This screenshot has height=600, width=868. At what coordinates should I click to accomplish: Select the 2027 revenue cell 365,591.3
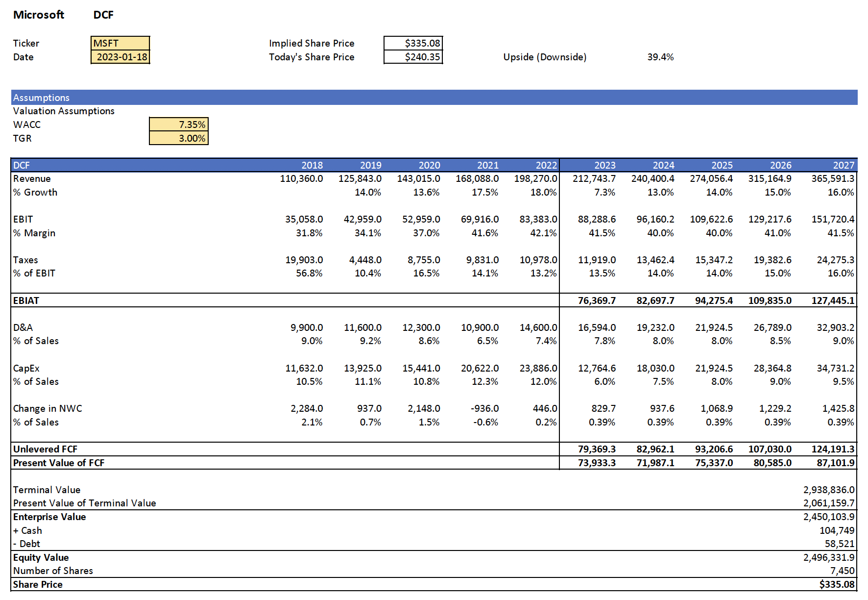832,178
